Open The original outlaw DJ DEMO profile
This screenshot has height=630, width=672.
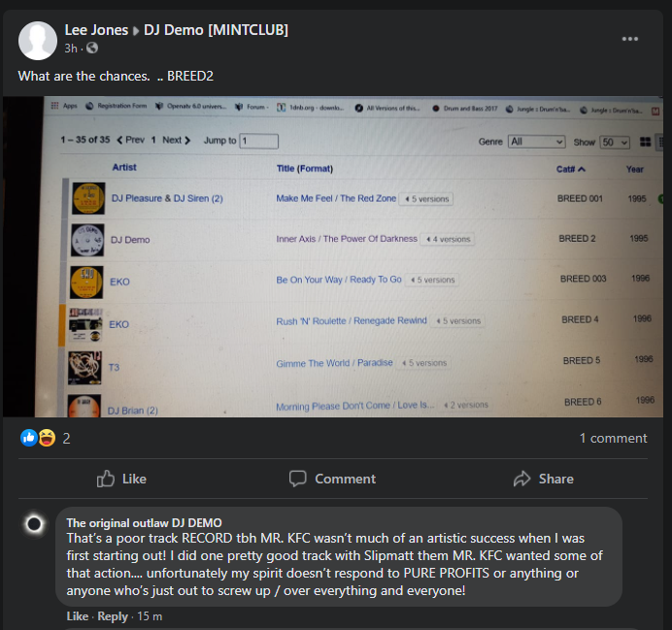(144, 523)
